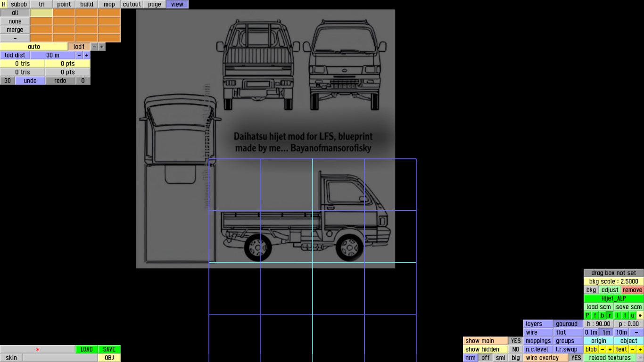Switch to underside view button u
The image size is (644, 362).
point(633,315)
